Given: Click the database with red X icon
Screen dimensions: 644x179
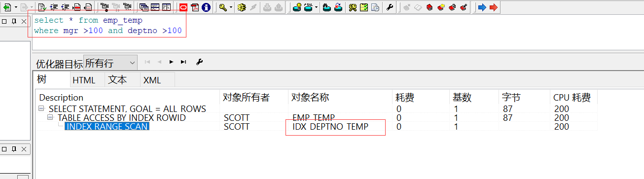Looking at the screenshot, I should tap(338, 7).
